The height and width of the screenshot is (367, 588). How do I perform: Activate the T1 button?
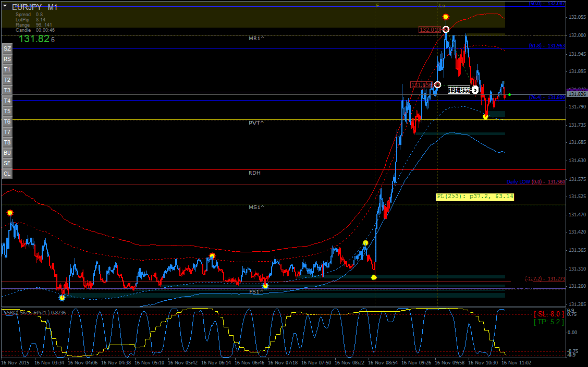tap(7, 70)
